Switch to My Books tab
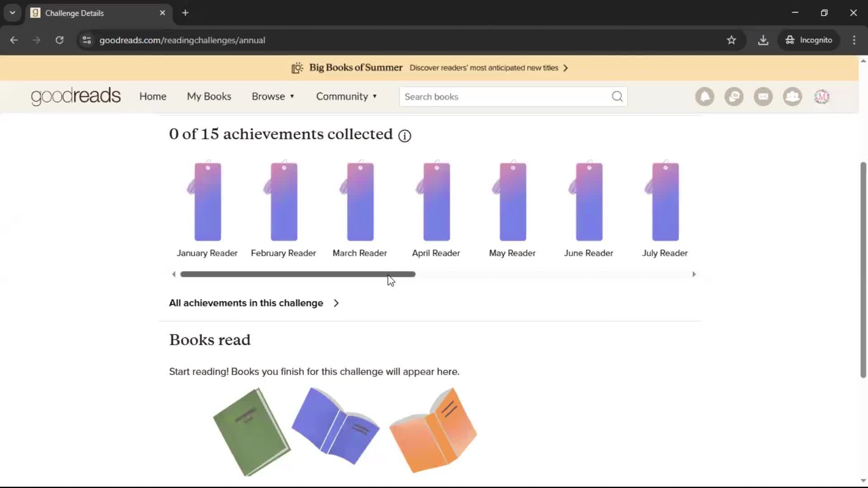Screen dimensions: 868x488 [209, 96]
